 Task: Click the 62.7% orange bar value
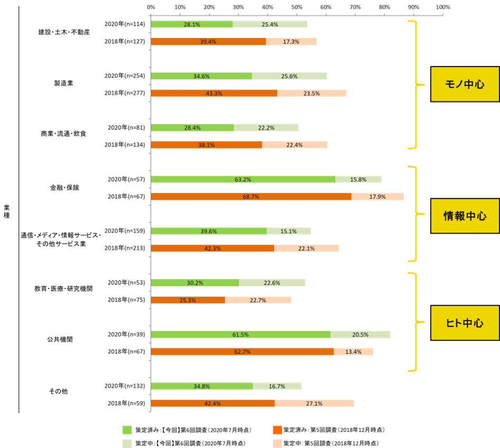click(x=242, y=352)
